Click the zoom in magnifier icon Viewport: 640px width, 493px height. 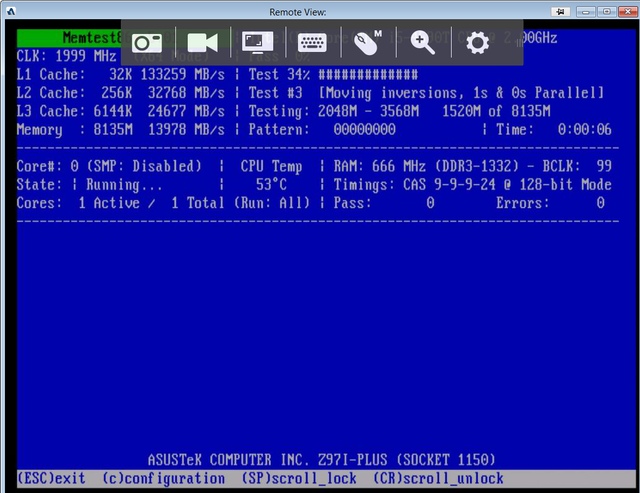click(x=422, y=42)
